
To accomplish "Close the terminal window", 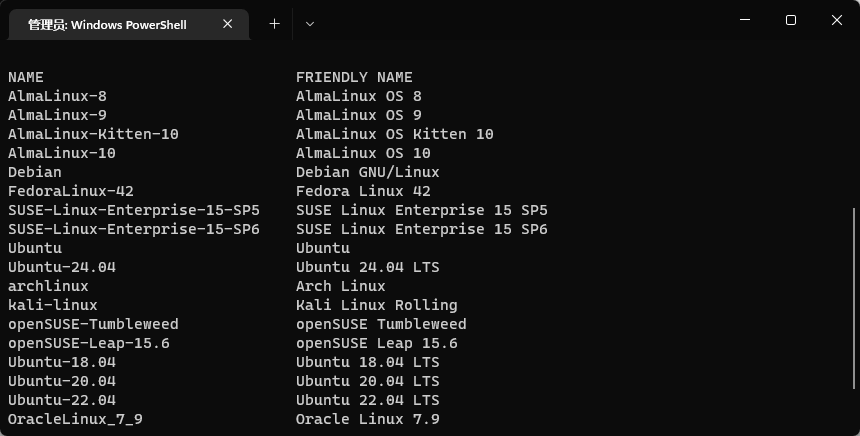I will [x=836, y=20].
